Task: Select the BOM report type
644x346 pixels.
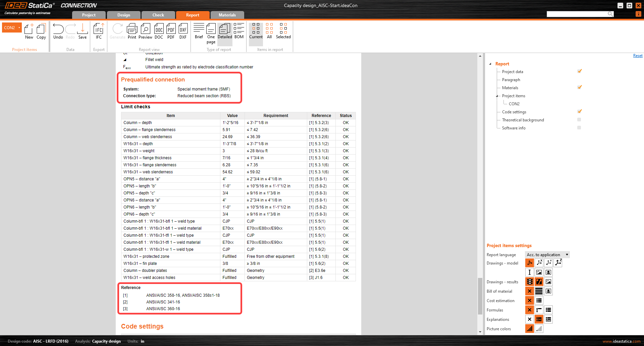Action: coord(239,31)
